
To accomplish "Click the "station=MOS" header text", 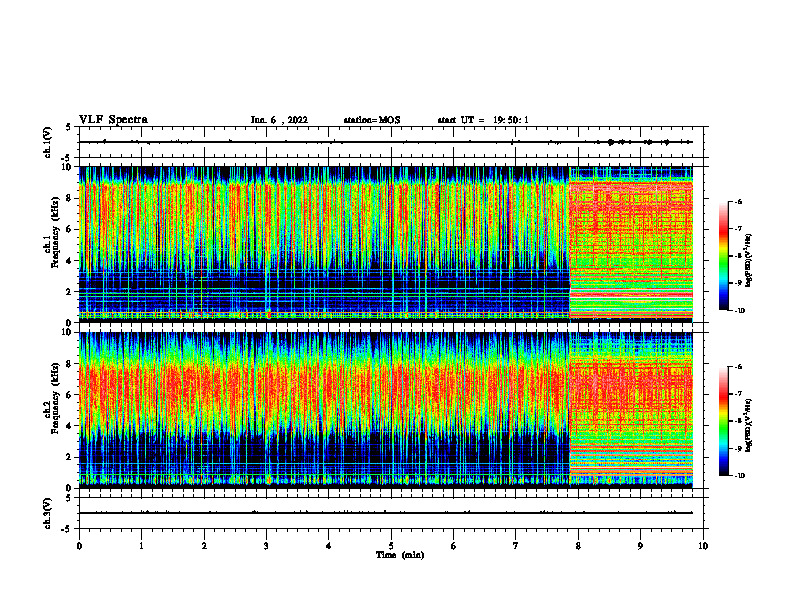I will tap(372, 120).
